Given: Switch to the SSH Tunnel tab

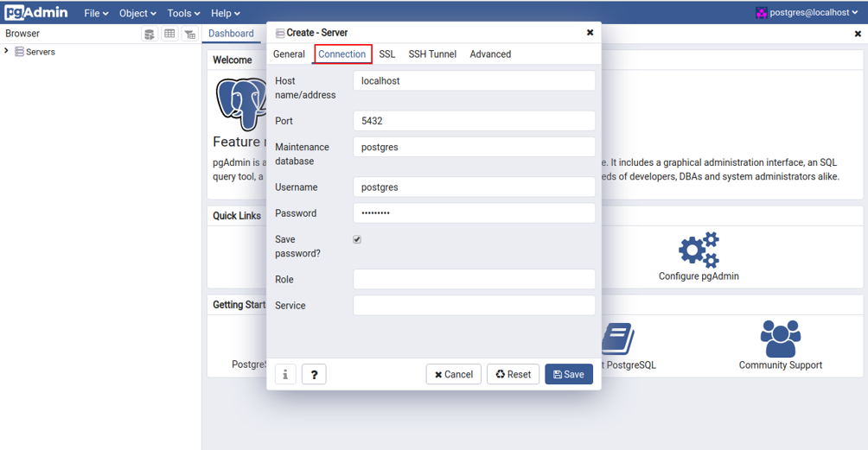Looking at the screenshot, I should pos(432,54).
